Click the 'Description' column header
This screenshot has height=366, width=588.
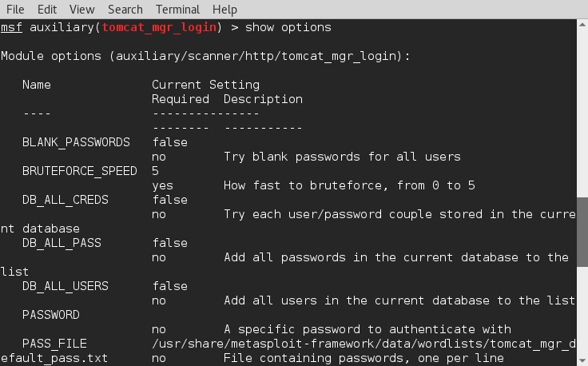263,99
